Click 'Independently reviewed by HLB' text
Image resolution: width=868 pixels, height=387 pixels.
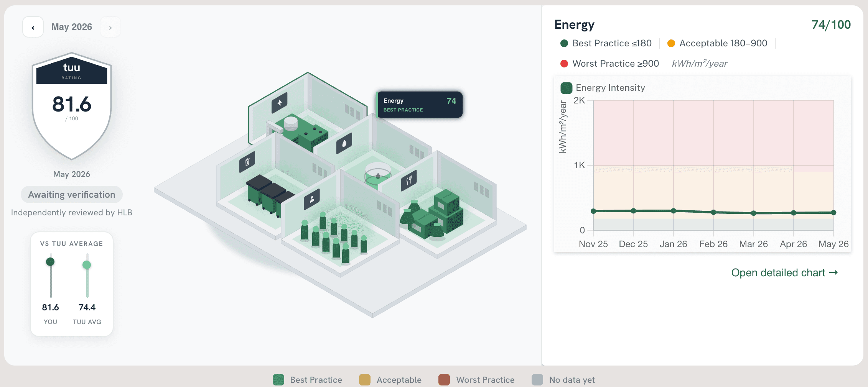tap(72, 213)
